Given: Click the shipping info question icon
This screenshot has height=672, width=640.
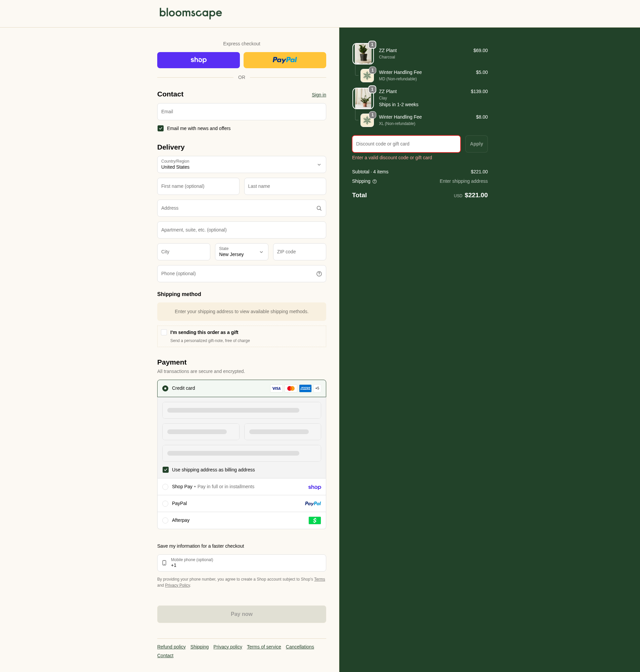Looking at the screenshot, I should point(374,181).
